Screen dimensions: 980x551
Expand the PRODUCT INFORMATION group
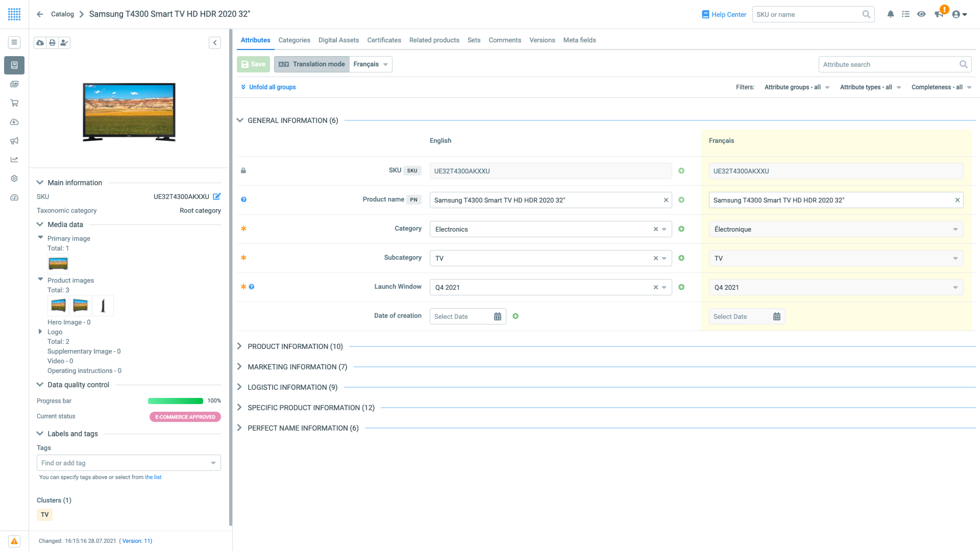(x=295, y=346)
